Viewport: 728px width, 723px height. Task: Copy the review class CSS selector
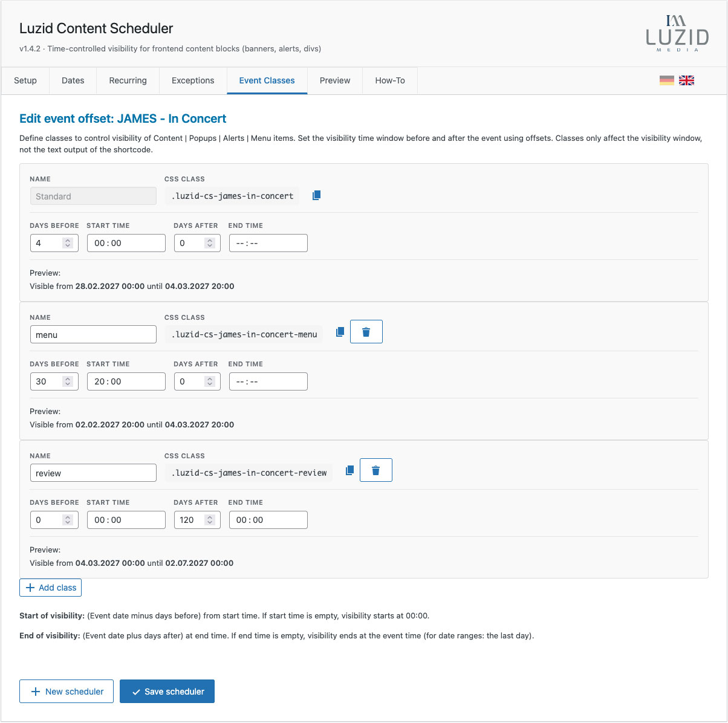349,470
